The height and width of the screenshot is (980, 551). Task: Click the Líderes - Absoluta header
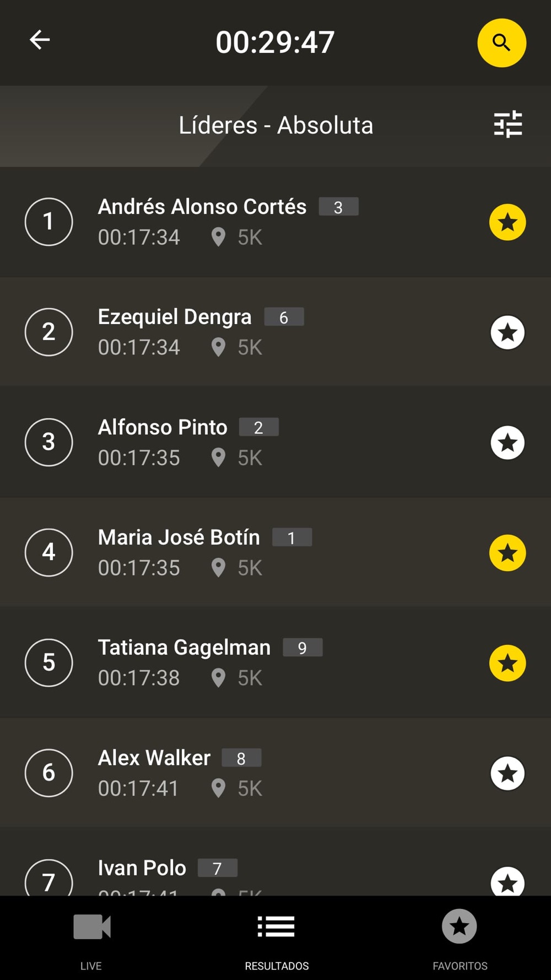pos(275,126)
